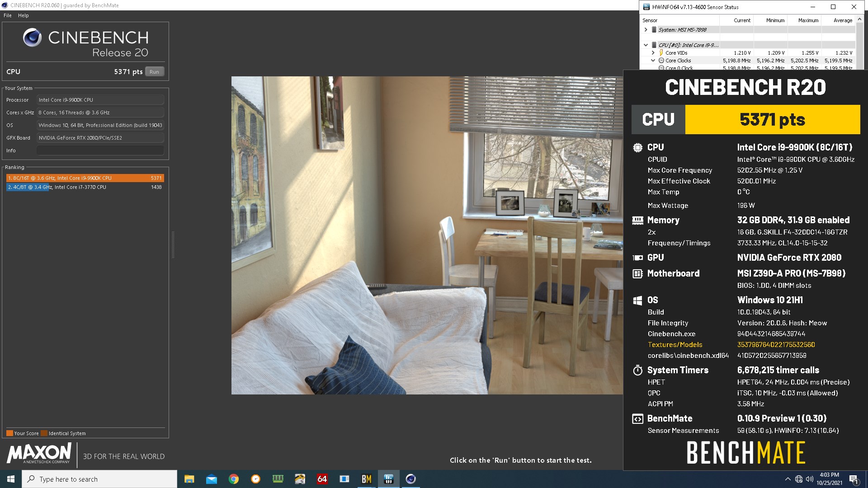Expand the System MSI MS-7B98 sensor node
Screen dimensions: 868x488
click(x=646, y=30)
